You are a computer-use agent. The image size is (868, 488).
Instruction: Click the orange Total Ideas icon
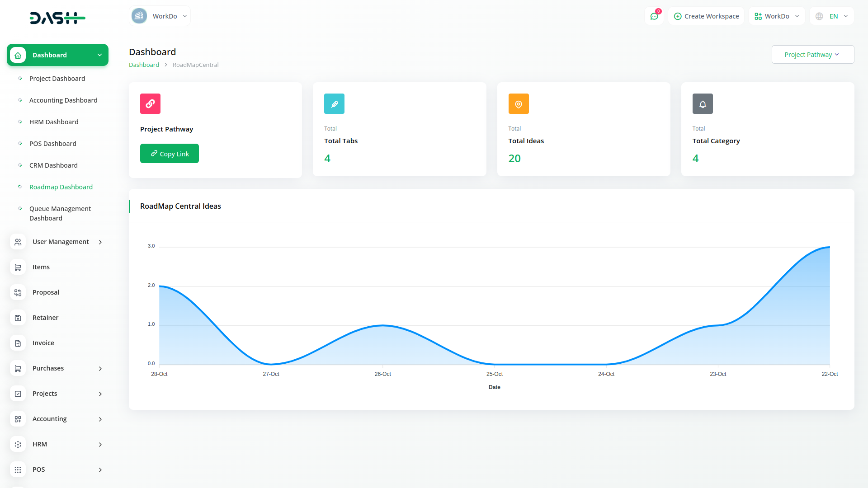519,104
